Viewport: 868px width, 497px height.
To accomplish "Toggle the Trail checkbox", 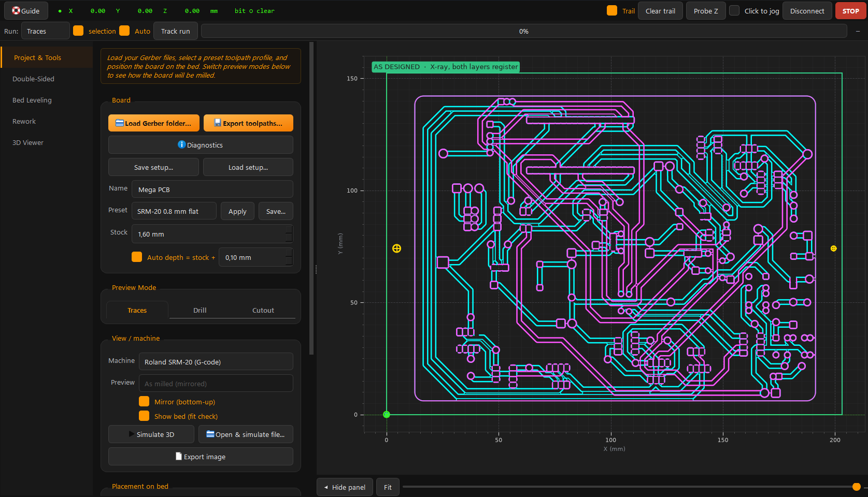I will click(612, 11).
